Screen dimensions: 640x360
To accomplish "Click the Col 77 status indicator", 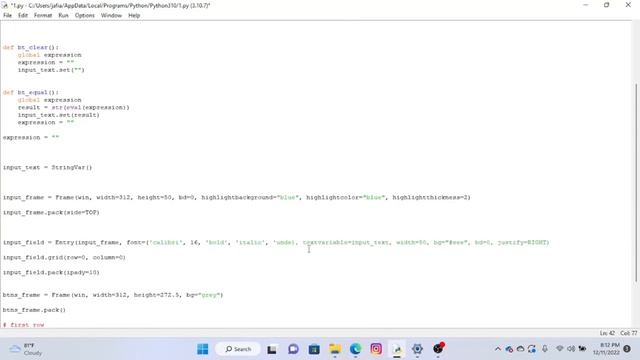I will pyautogui.click(x=629, y=333).
